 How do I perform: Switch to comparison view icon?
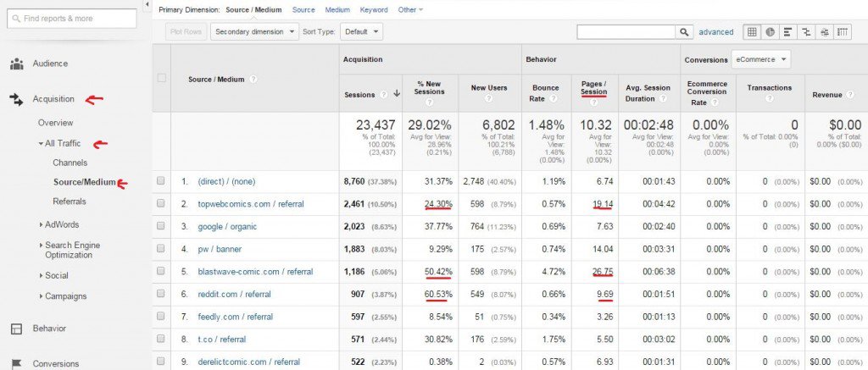click(x=806, y=32)
